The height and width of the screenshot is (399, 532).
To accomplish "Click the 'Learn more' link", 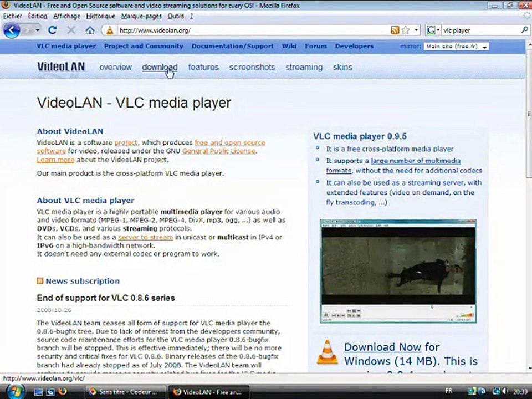I will (x=55, y=160).
